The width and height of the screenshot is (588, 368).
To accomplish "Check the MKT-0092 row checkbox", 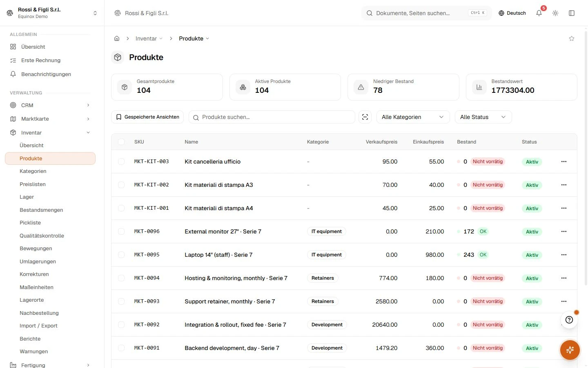I will 121,325.
